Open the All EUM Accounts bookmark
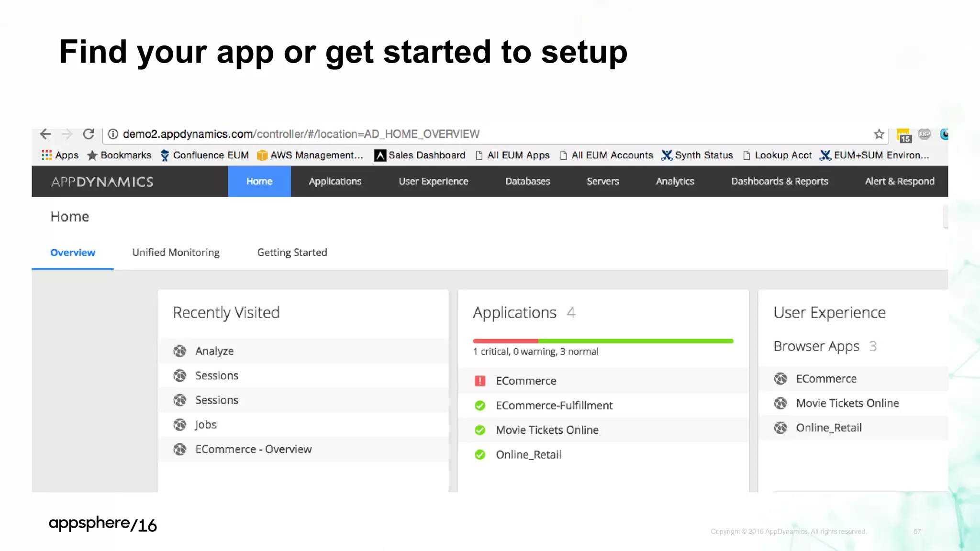The width and height of the screenshot is (980, 551). (606, 155)
